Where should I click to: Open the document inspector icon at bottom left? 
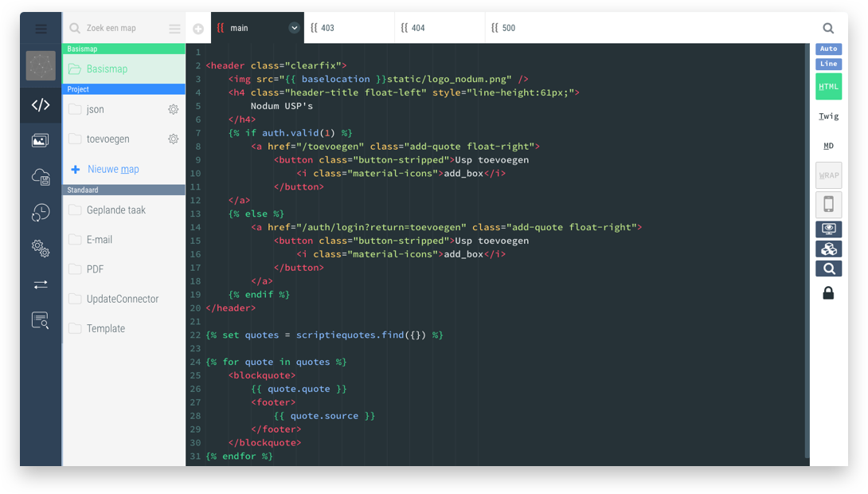point(41,320)
